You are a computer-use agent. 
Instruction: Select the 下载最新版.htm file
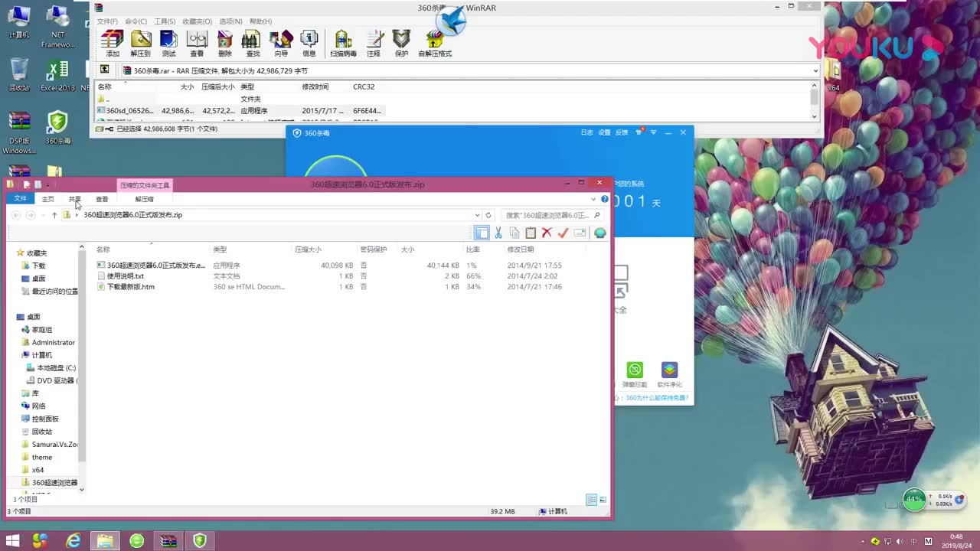coord(130,287)
